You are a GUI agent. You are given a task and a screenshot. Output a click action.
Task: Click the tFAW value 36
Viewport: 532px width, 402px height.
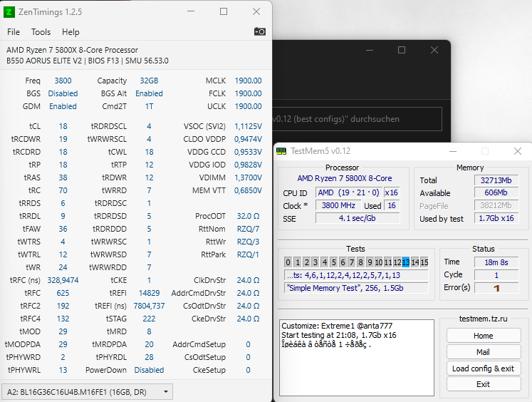click(63, 229)
